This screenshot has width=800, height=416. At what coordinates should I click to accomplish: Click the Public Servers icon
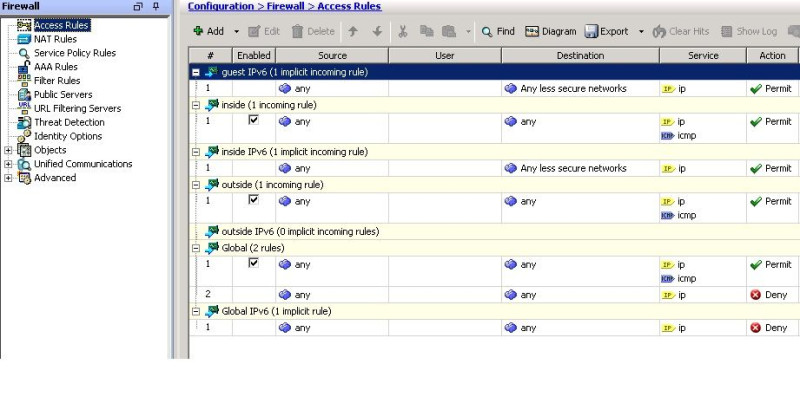click(x=24, y=94)
